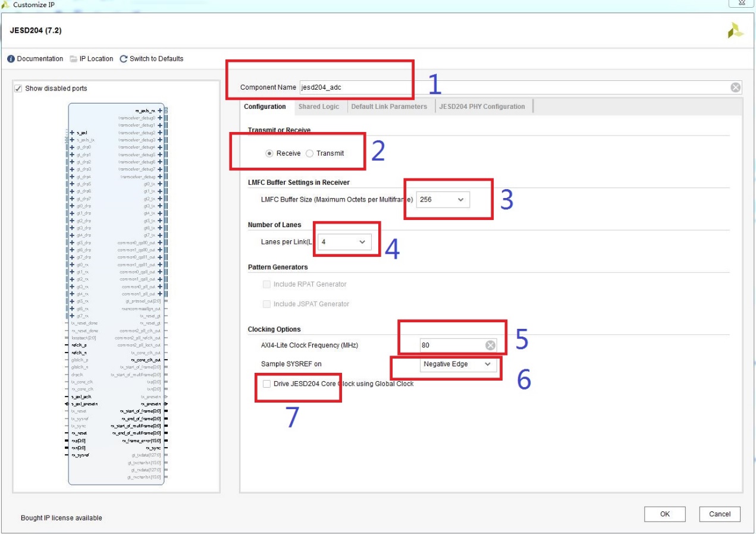Screen dimensions: 756x534
Task: Select the s_axi_aclk port label
Action: tap(81, 397)
